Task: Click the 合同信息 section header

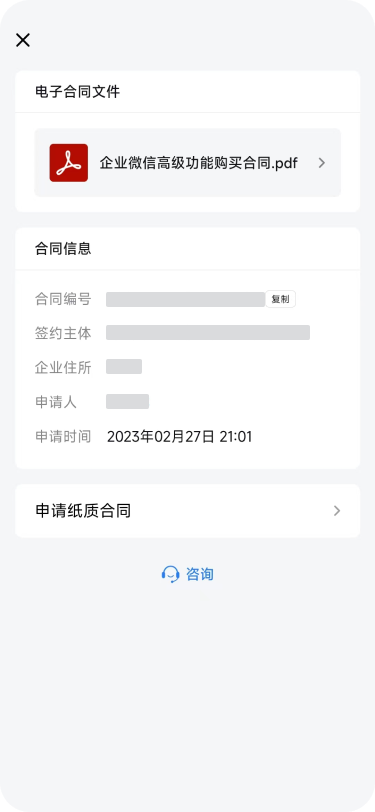Action: [x=63, y=248]
